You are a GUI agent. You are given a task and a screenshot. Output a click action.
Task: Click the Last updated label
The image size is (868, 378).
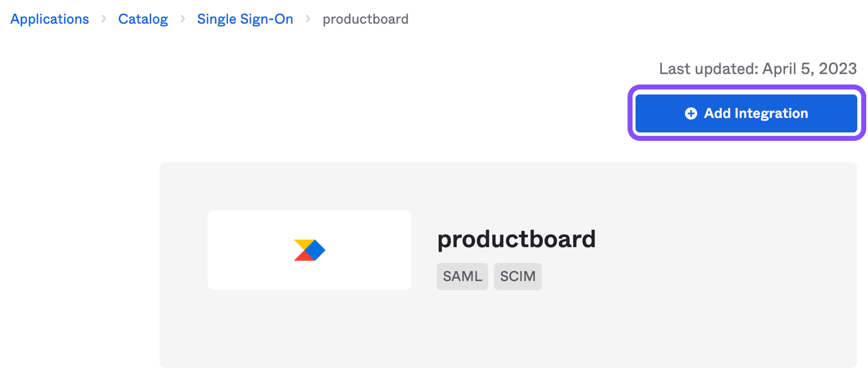point(708,69)
